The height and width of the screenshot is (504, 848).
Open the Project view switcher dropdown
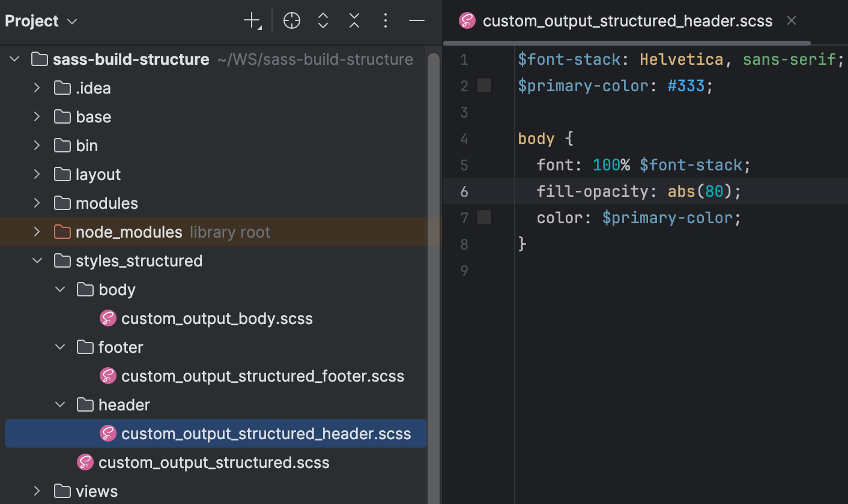pyautogui.click(x=71, y=21)
